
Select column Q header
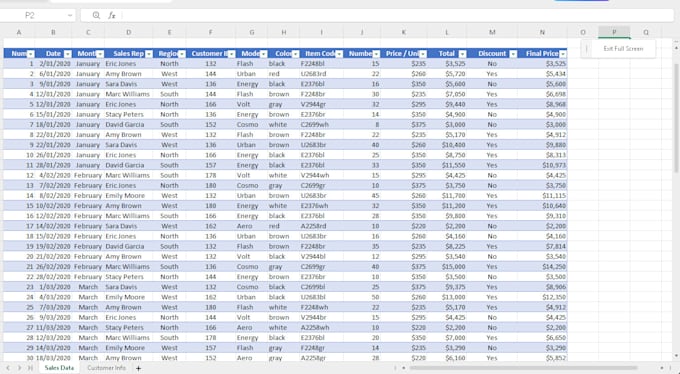[646, 32]
